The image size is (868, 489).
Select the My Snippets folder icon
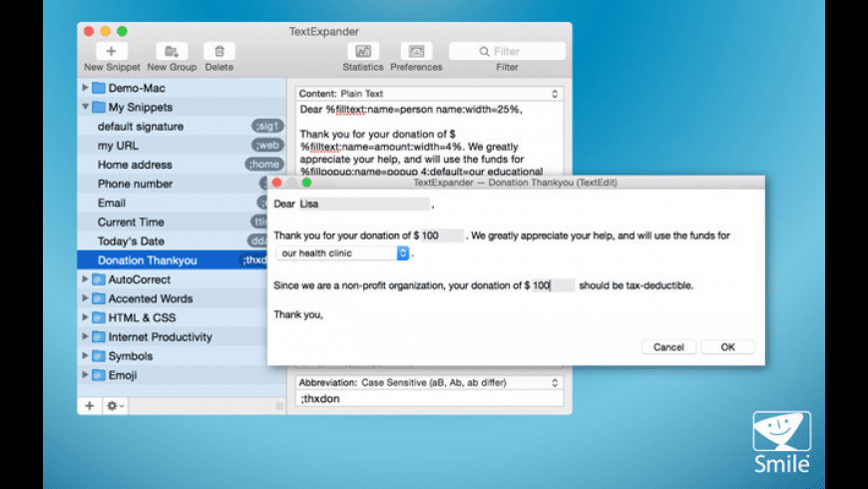[99, 107]
